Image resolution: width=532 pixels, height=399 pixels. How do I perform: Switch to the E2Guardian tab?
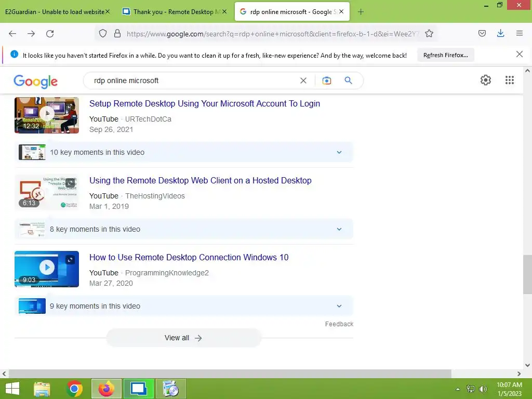pos(55,12)
